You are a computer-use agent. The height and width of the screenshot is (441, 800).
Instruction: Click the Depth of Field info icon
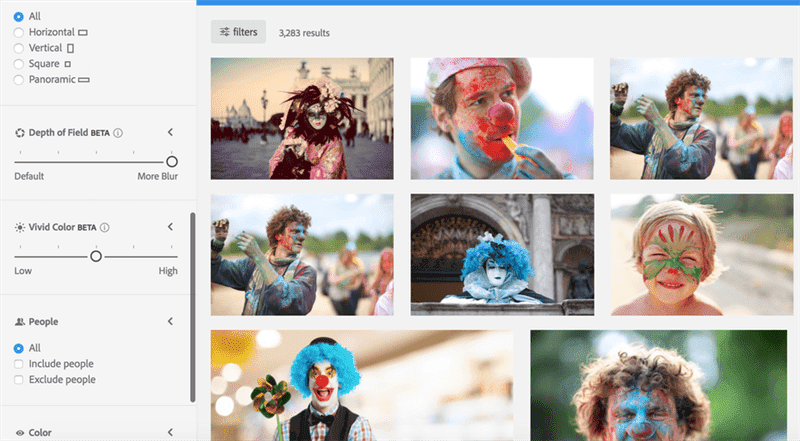point(118,133)
